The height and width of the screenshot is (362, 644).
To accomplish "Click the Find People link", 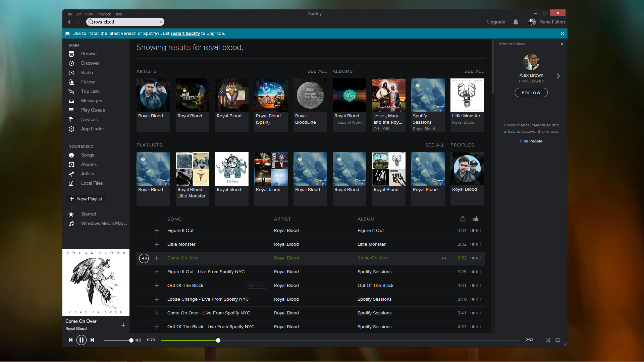I will 531,141.
